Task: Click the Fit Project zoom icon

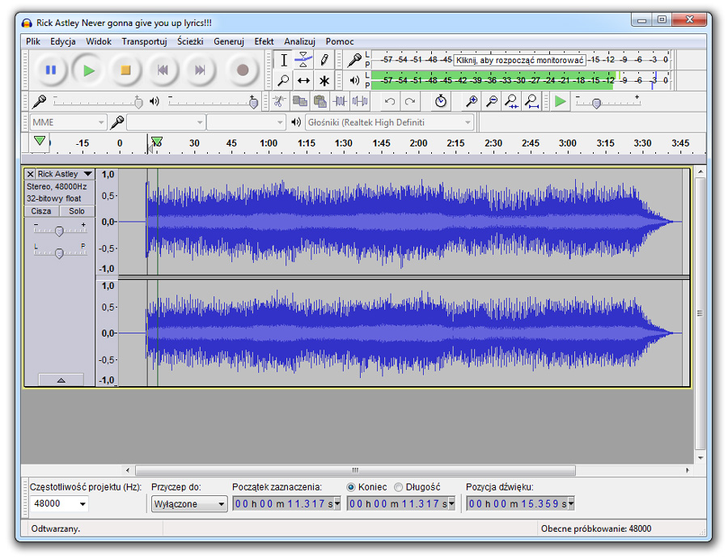Action: pos(531,101)
